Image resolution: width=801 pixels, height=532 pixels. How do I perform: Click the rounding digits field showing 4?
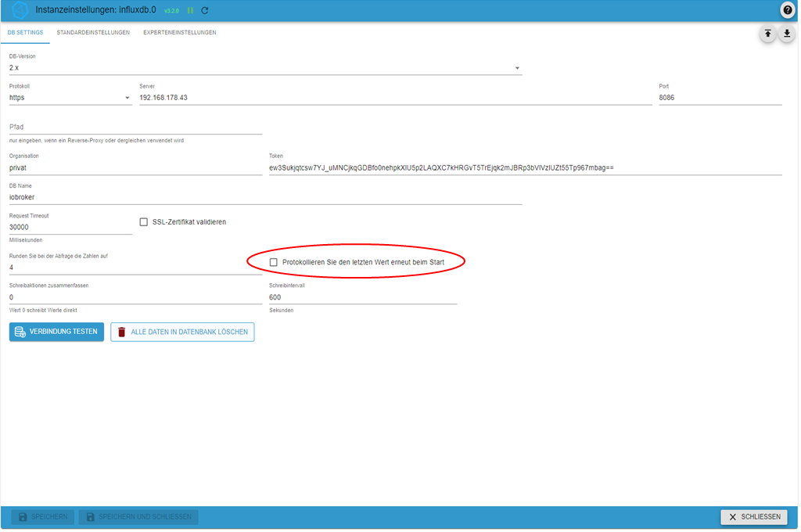pos(135,268)
